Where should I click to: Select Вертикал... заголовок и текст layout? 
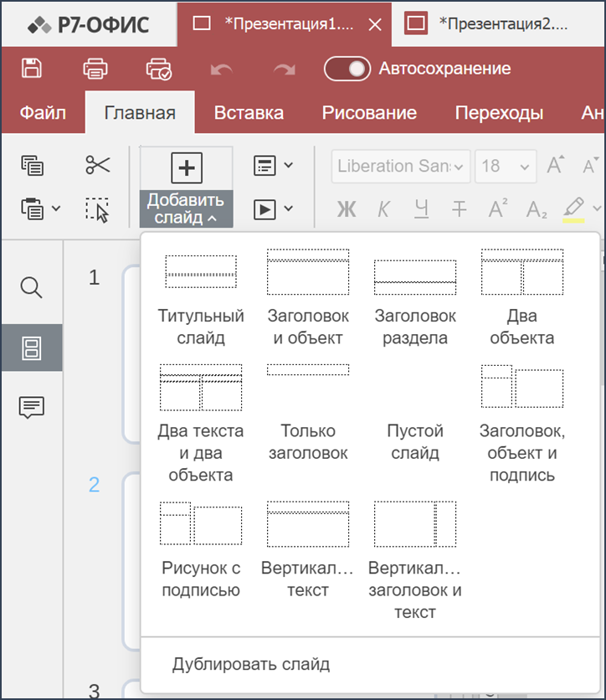point(415,561)
